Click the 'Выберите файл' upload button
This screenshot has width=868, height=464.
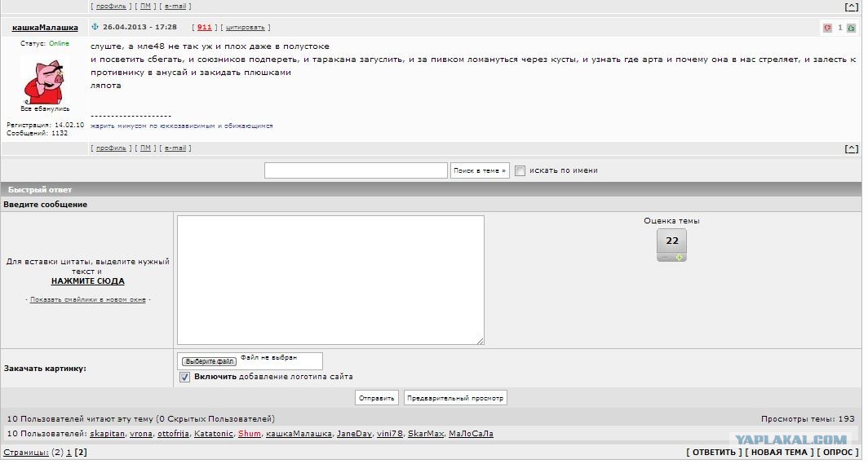pyautogui.click(x=210, y=364)
